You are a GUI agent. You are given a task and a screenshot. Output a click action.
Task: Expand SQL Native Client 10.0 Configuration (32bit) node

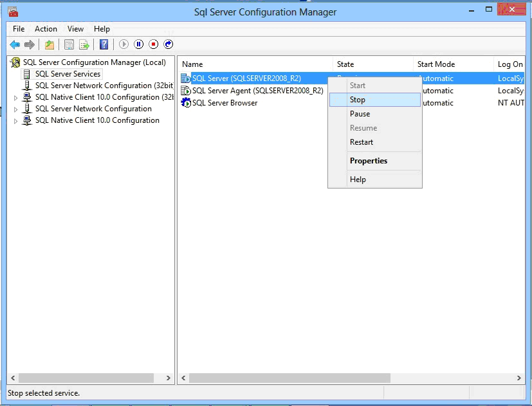16,98
